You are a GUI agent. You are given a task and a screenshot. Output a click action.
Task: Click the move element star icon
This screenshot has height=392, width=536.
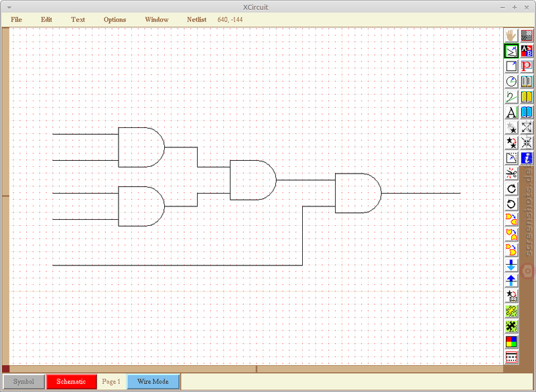pyautogui.click(x=511, y=127)
